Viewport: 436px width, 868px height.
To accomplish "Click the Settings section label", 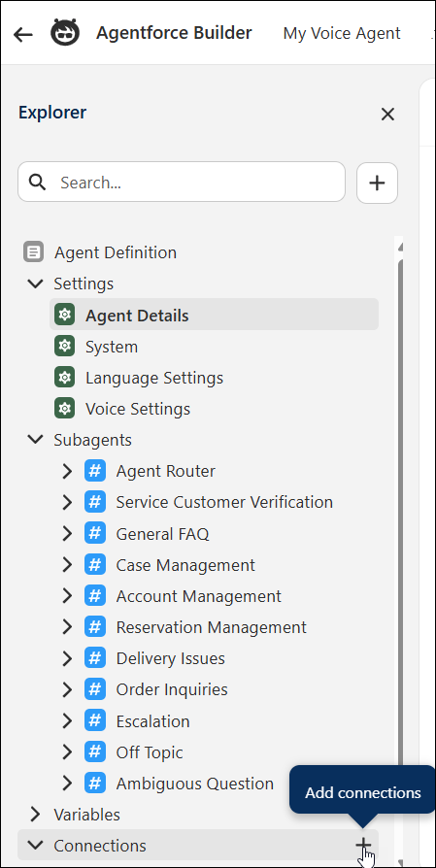I will coord(83,284).
